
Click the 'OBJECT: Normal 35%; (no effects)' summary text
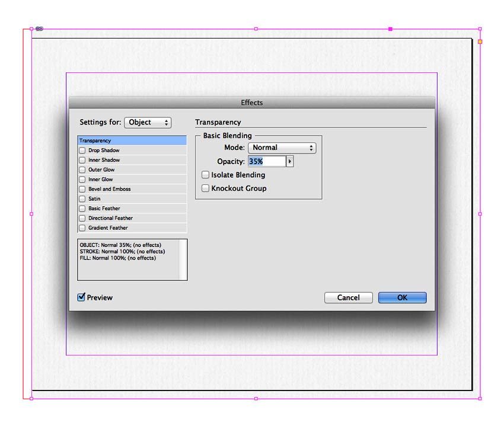(120, 245)
